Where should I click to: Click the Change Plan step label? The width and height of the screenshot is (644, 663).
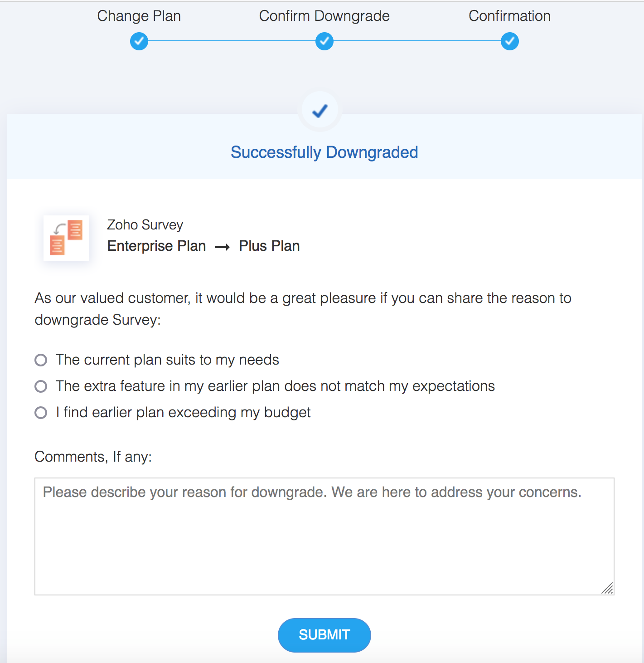click(x=139, y=16)
